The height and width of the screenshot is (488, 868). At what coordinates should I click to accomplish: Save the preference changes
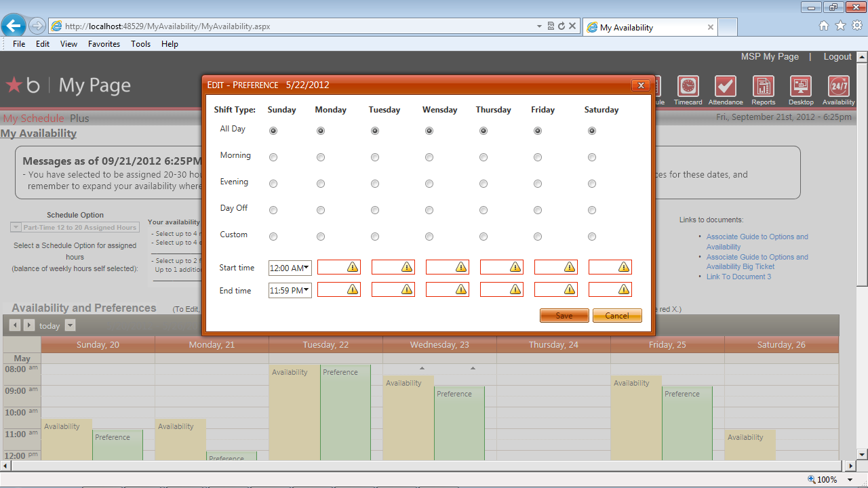pyautogui.click(x=564, y=316)
